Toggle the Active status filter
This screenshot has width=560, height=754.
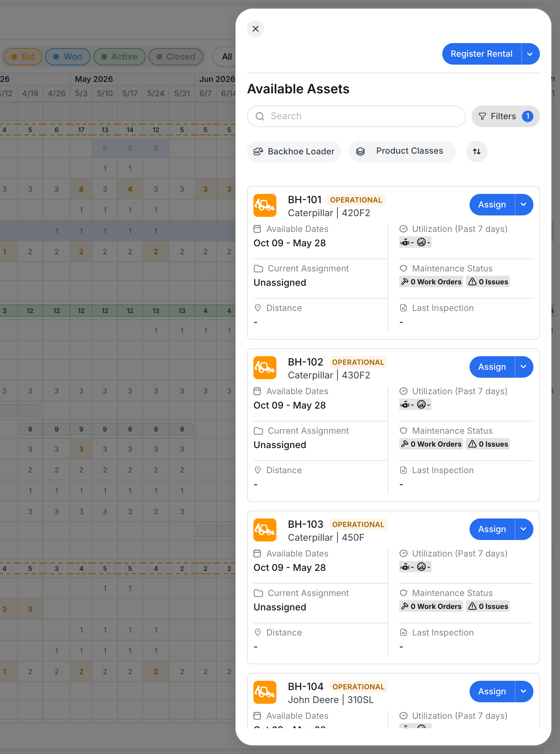tap(120, 57)
